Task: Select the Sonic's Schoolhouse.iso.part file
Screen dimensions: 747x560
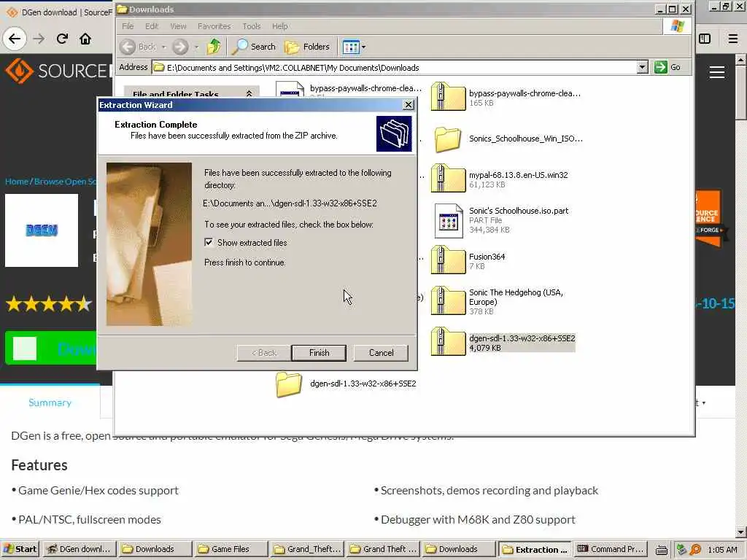Action: pos(501,220)
